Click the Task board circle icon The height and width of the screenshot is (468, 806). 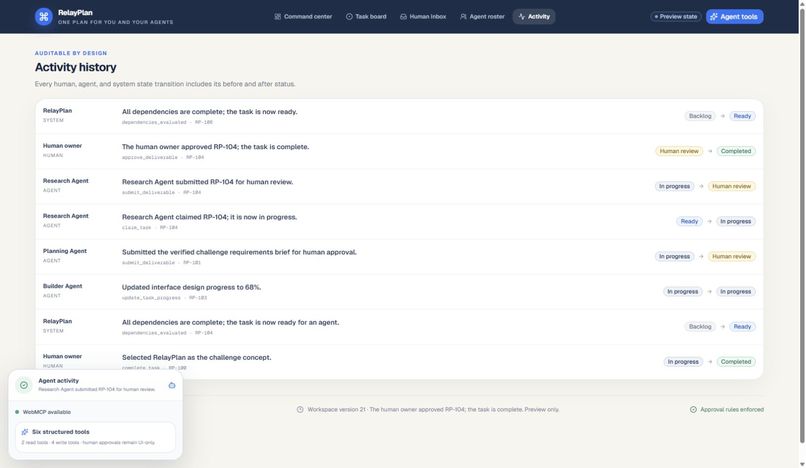[349, 16]
